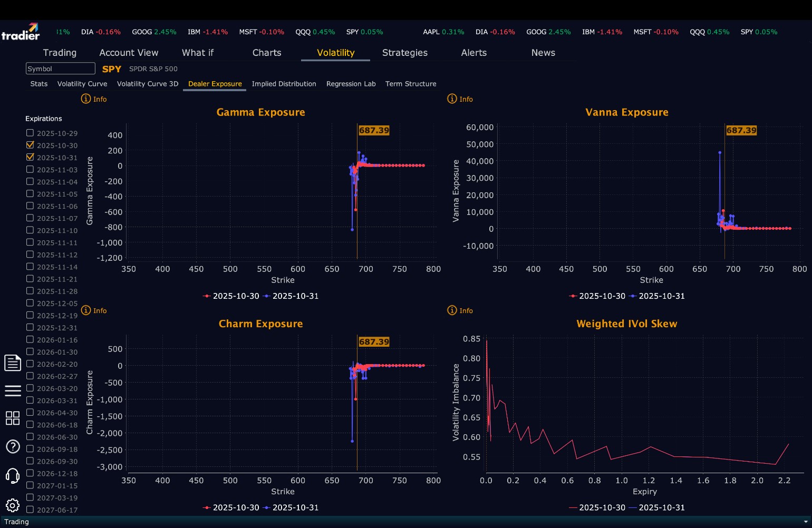Click the orange SPY symbol label
This screenshot has width=812, height=528.
[x=112, y=69]
